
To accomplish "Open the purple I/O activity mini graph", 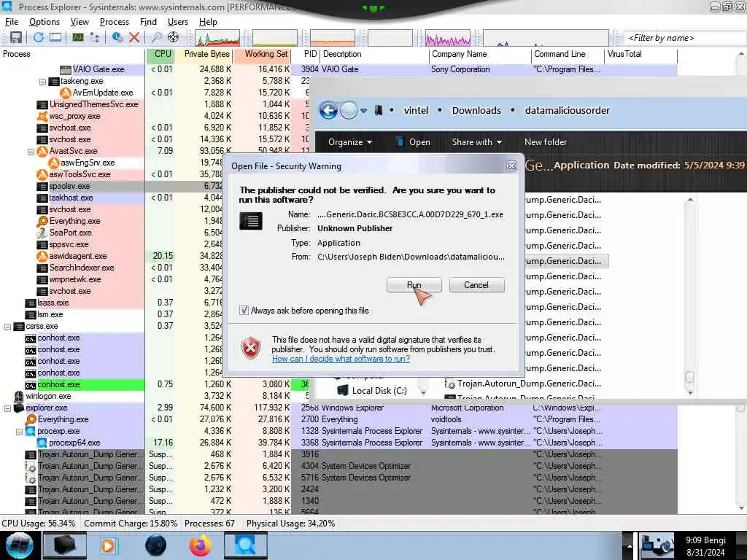I will coord(448,38).
